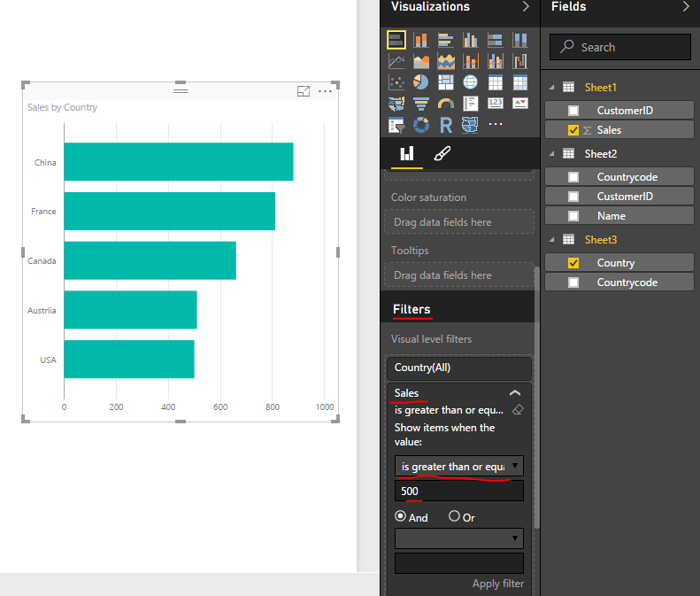Select the Scatter chart visual
The width and height of the screenshot is (700, 596).
coord(396,82)
